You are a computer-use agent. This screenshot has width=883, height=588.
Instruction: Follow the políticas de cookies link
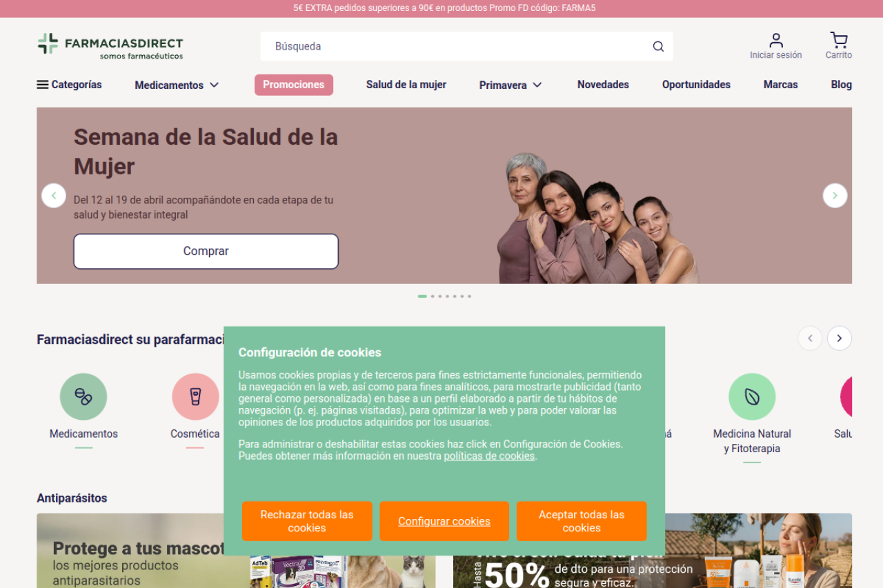click(x=489, y=456)
